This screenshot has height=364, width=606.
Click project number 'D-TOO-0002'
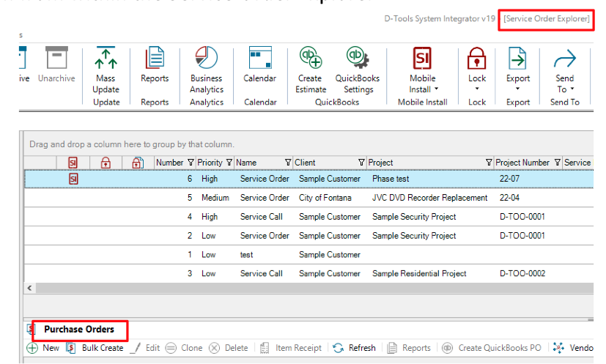pos(522,273)
